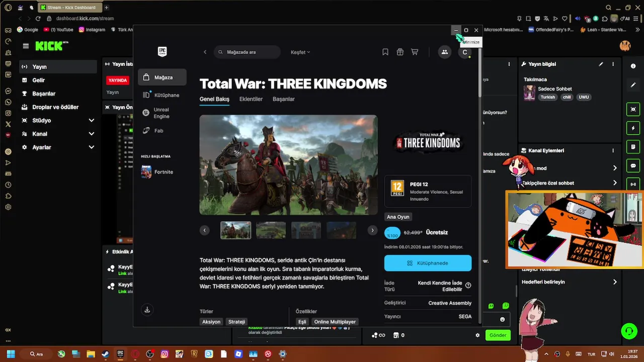Open the Leah - Stardew bookmark
This screenshot has width=644, height=362.
[x=603, y=30]
